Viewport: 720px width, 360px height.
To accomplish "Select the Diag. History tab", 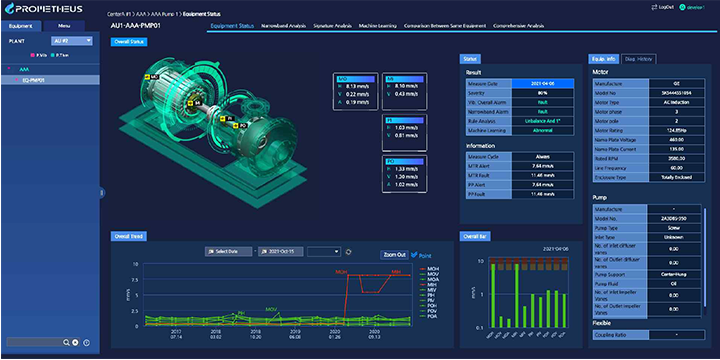I will point(639,59).
